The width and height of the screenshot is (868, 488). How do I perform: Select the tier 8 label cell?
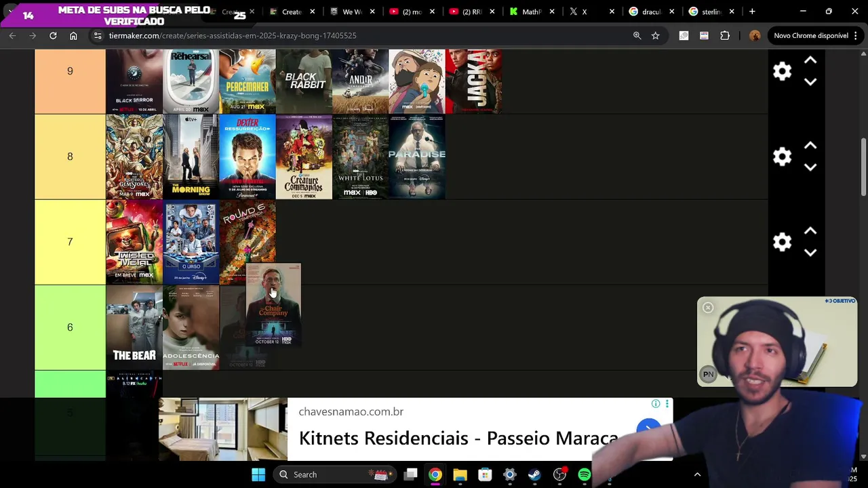point(70,157)
